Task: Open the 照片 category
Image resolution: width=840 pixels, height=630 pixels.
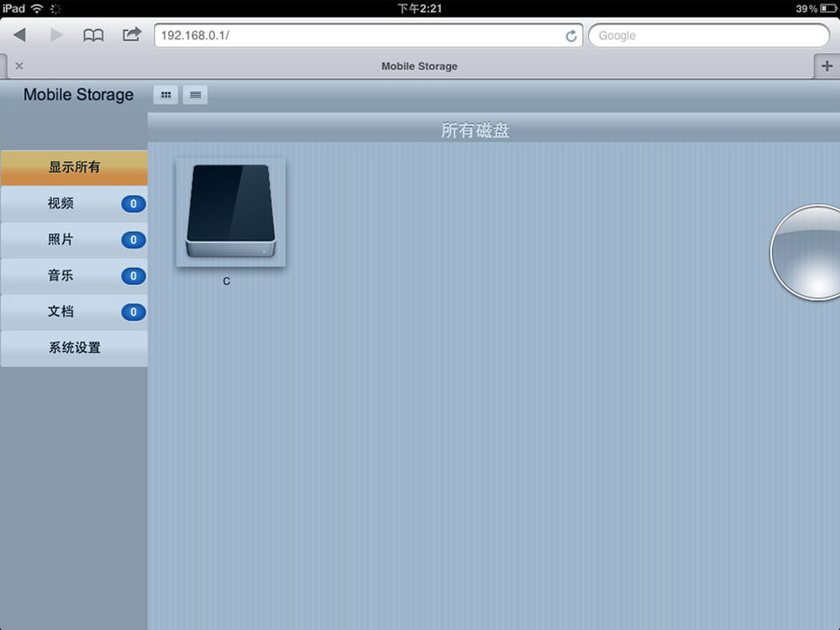Action: point(74,239)
